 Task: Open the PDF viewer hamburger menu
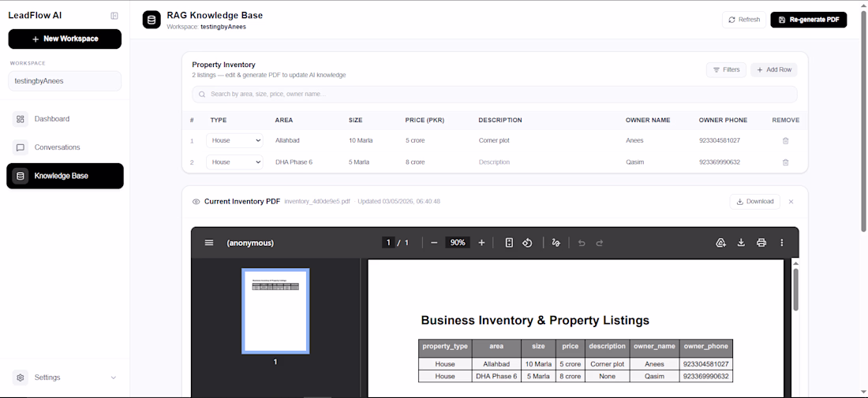(208, 243)
